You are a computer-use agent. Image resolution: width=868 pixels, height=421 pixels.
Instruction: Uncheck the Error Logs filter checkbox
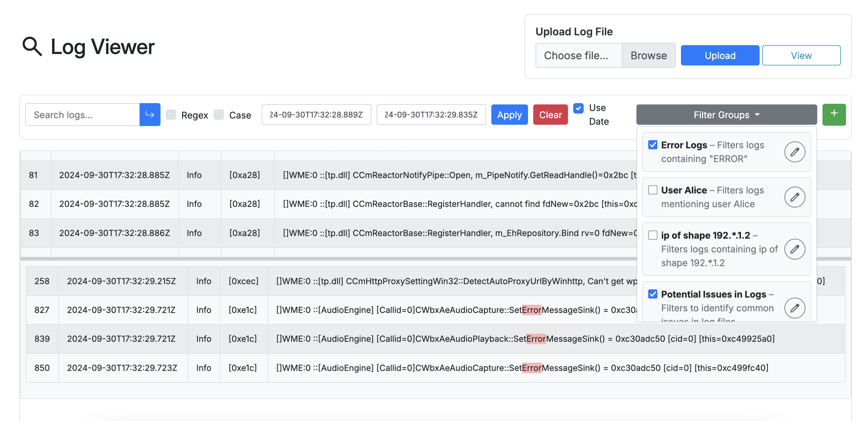[653, 145]
